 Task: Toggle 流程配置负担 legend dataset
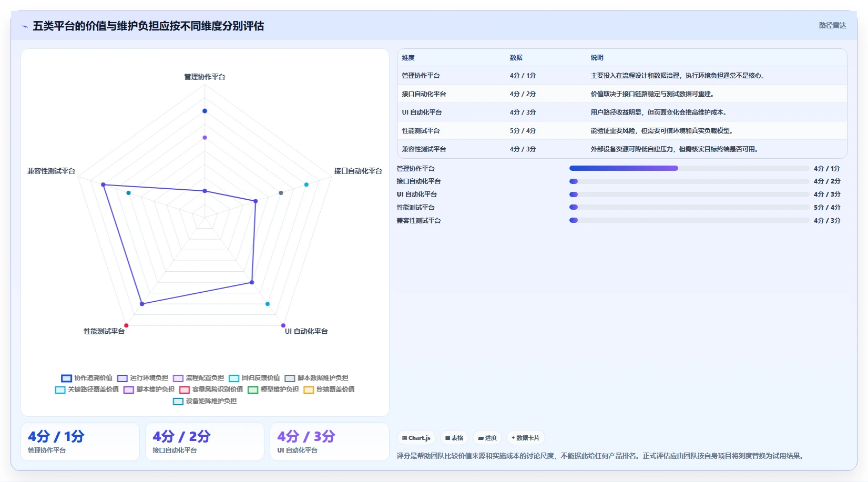tap(198, 378)
